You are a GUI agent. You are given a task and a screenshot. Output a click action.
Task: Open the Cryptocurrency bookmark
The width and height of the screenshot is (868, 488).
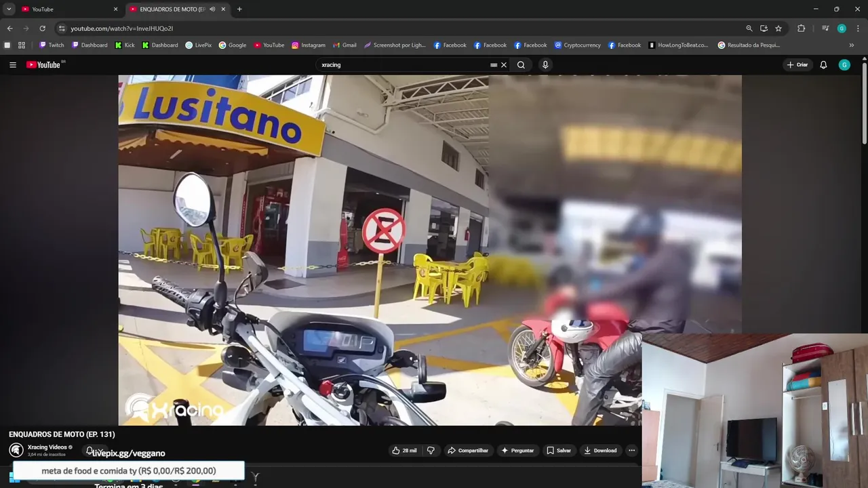[x=578, y=45]
